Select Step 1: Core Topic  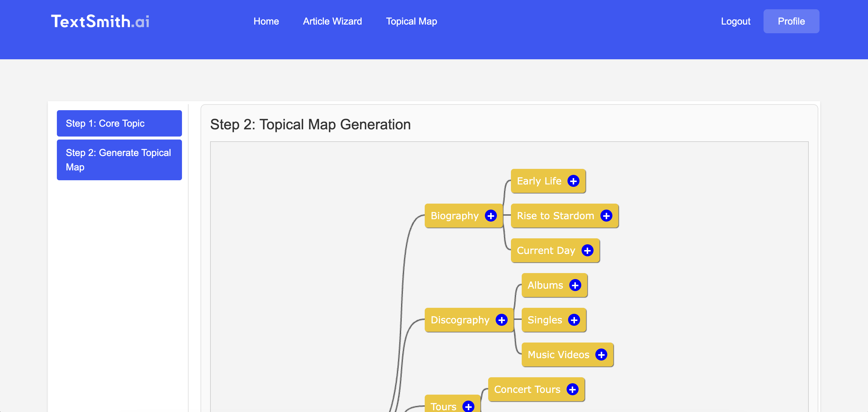[119, 123]
